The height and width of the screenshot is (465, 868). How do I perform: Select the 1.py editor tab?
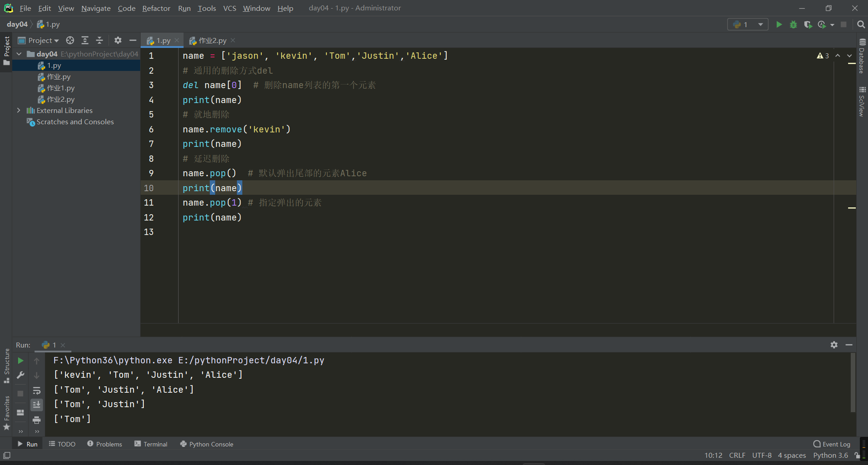coord(162,41)
